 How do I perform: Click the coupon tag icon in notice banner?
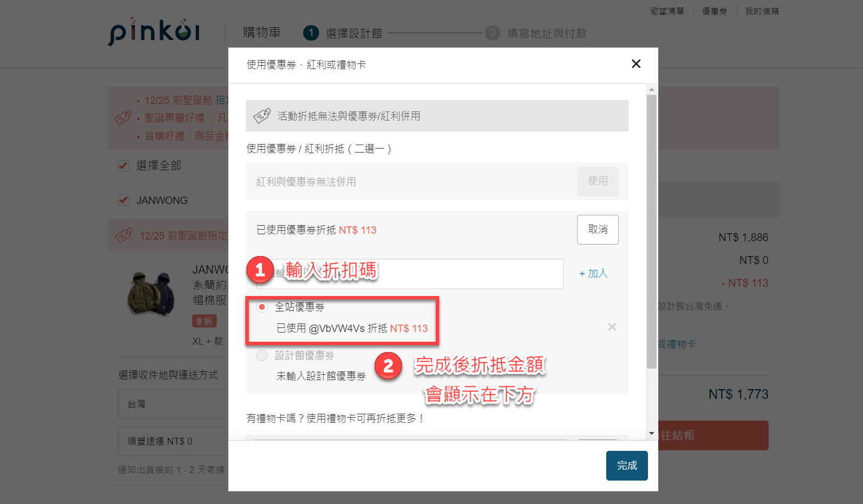[x=262, y=116]
